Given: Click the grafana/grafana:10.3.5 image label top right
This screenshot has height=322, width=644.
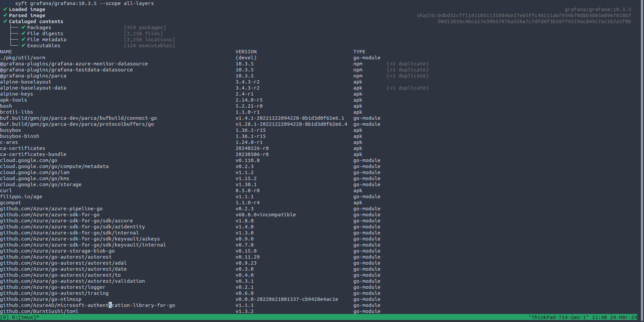Looking at the screenshot, I should [598, 9].
